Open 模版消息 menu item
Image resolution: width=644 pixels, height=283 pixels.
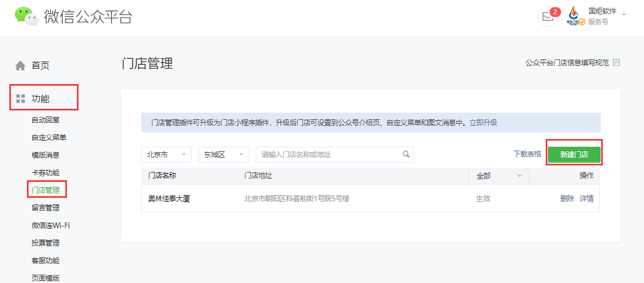[46, 155]
